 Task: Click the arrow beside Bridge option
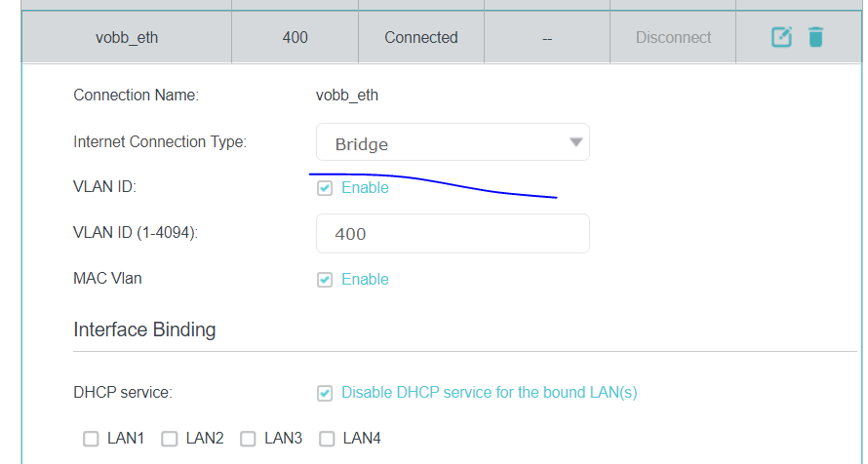click(x=575, y=142)
